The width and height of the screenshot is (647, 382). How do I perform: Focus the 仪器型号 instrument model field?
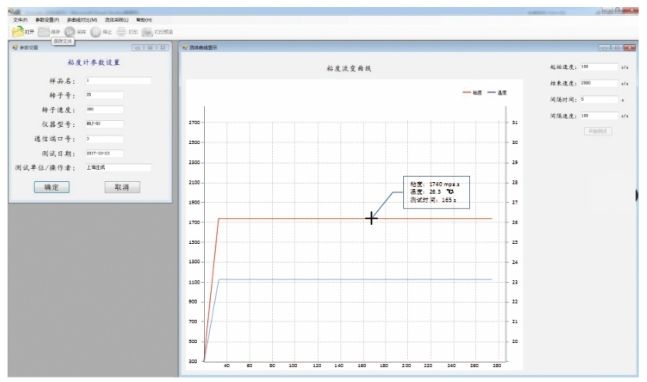[104, 124]
